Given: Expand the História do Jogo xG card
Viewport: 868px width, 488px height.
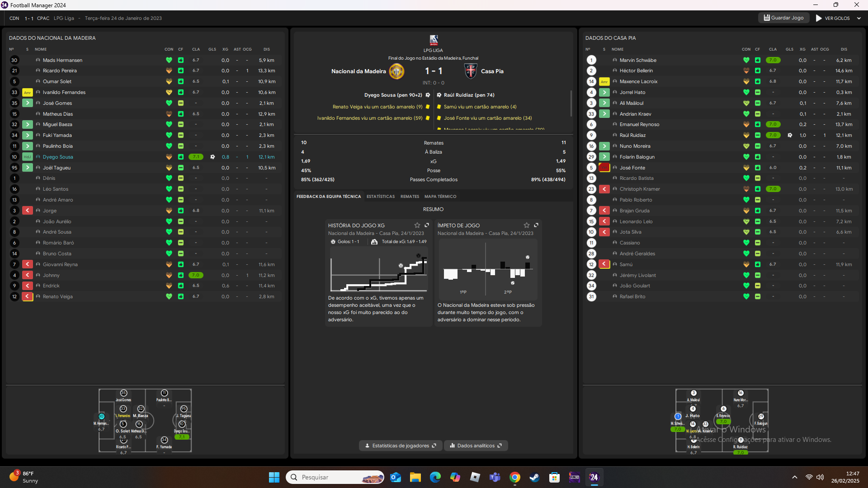Looking at the screenshot, I should pyautogui.click(x=427, y=225).
